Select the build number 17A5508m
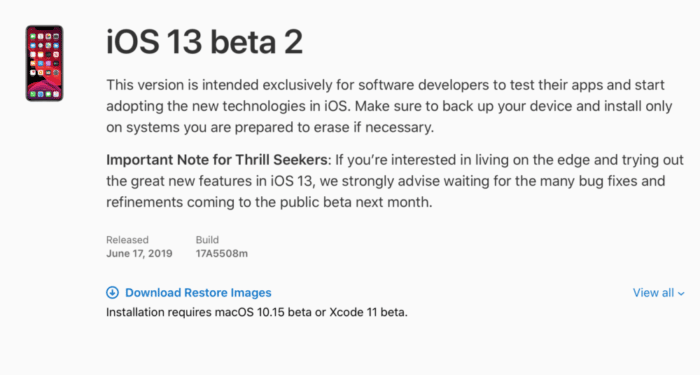 (x=221, y=254)
